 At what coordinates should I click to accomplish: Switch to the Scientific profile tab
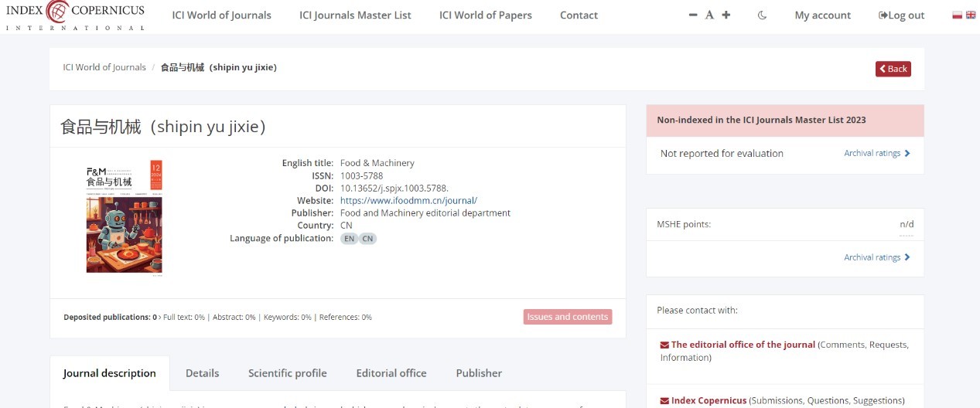[288, 373]
